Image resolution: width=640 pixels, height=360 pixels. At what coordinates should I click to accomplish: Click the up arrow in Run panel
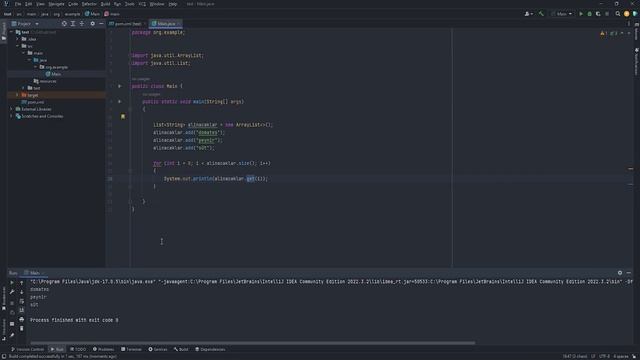[22, 282]
